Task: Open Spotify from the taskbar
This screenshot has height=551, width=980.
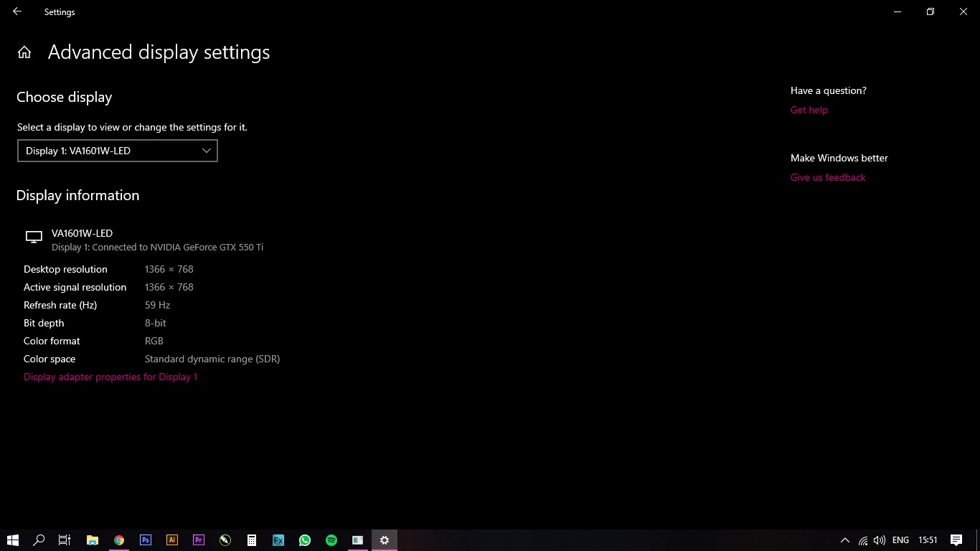Action: pos(331,540)
